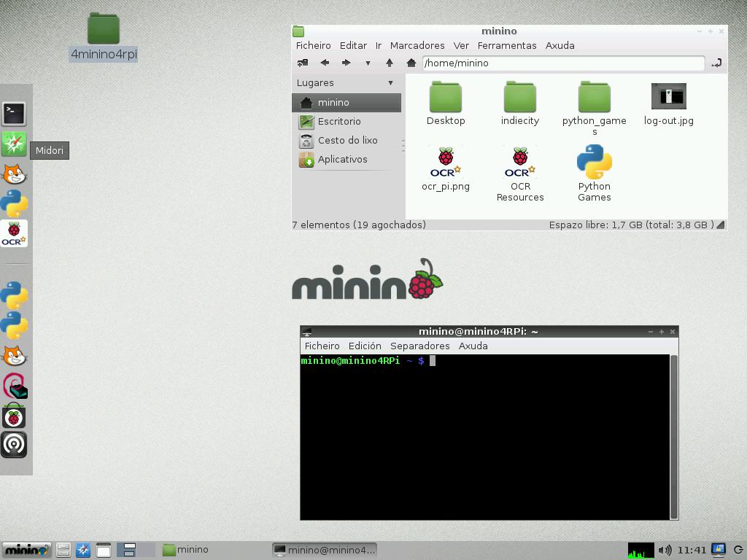Click the clock showing 11:41
Image resolution: width=747 pixels, height=560 pixels.
click(692, 550)
